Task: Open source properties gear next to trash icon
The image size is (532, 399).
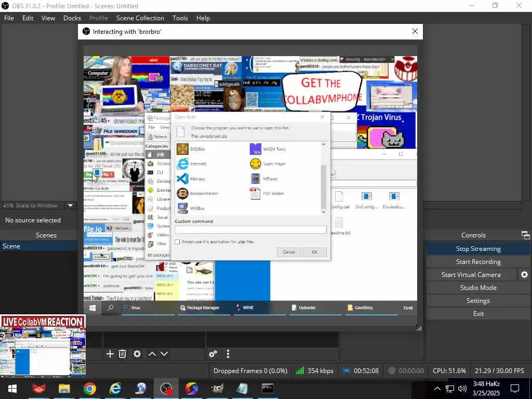Action: tap(137, 354)
